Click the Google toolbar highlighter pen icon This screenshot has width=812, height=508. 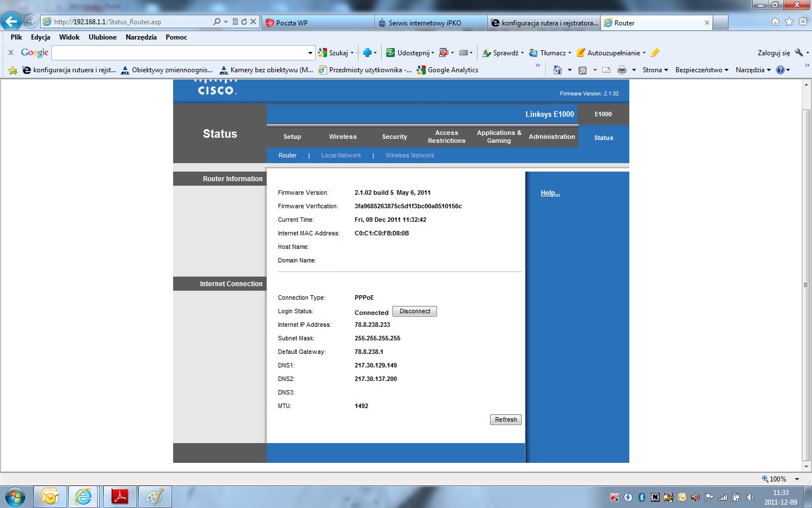[x=655, y=52]
